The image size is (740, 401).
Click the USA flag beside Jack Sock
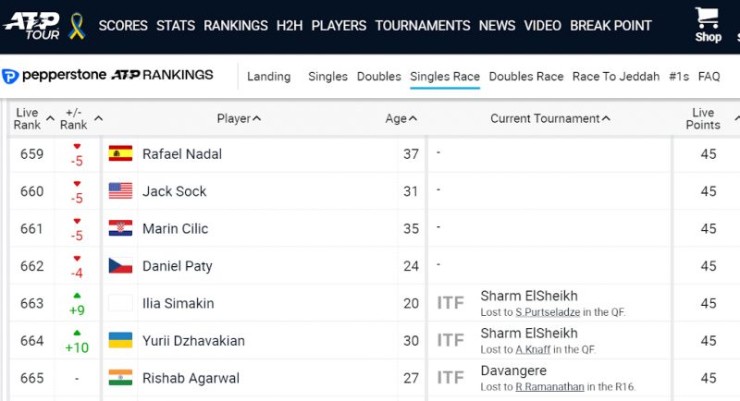coord(121,191)
